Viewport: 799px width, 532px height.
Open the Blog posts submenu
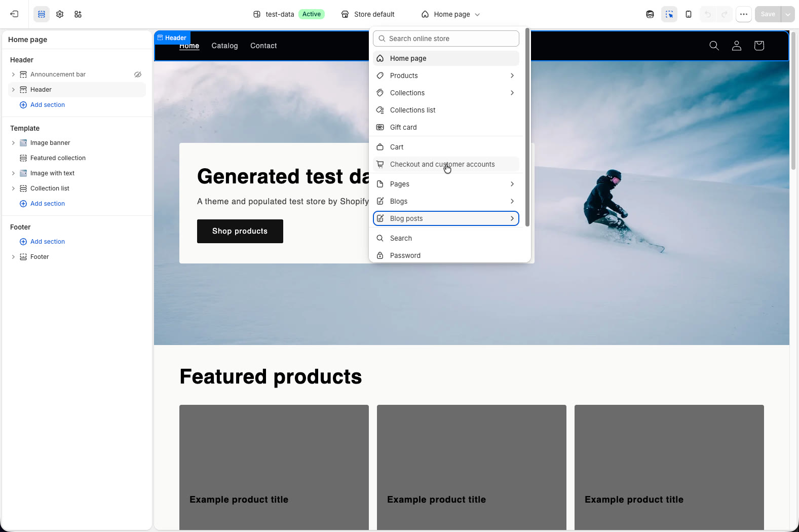pos(446,218)
